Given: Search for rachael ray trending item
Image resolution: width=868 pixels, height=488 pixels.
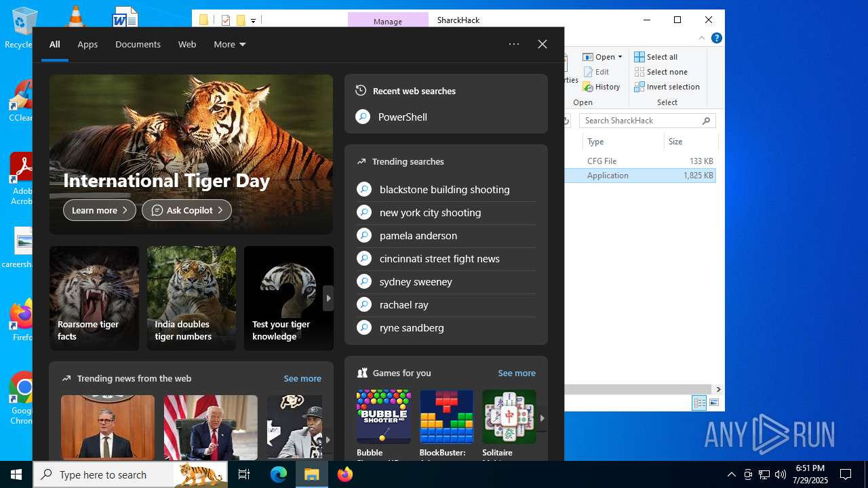Looking at the screenshot, I should click(446, 305).
